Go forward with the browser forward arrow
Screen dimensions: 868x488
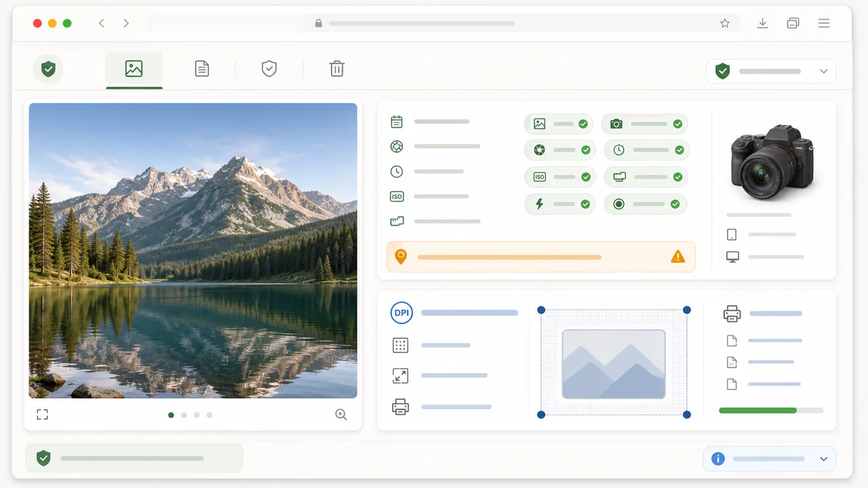126,23
